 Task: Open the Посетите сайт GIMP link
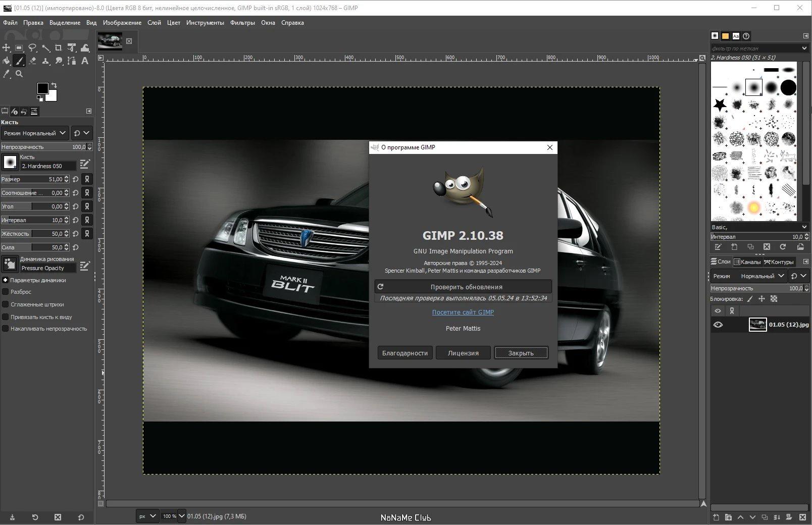[463, 312]
